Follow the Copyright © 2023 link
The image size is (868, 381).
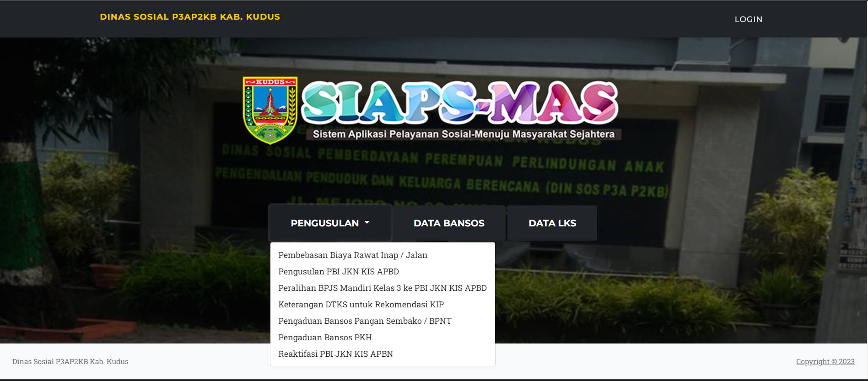pos(825,362)
